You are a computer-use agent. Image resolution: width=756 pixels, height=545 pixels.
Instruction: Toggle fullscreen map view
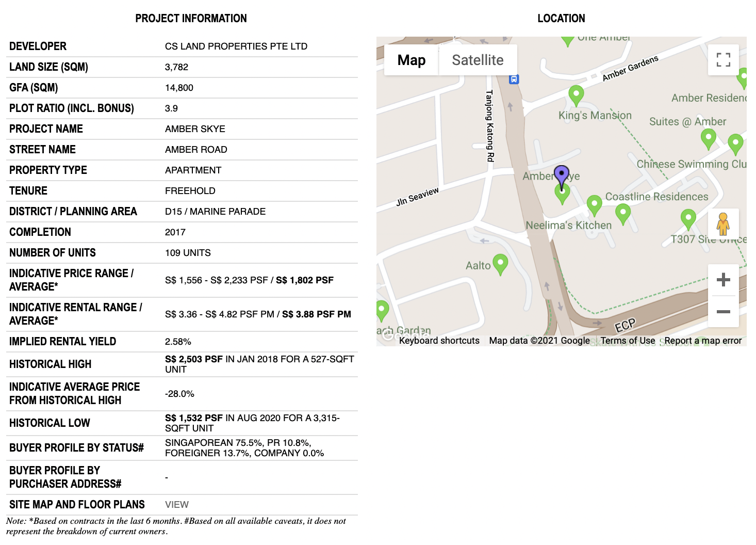point(723,60)
